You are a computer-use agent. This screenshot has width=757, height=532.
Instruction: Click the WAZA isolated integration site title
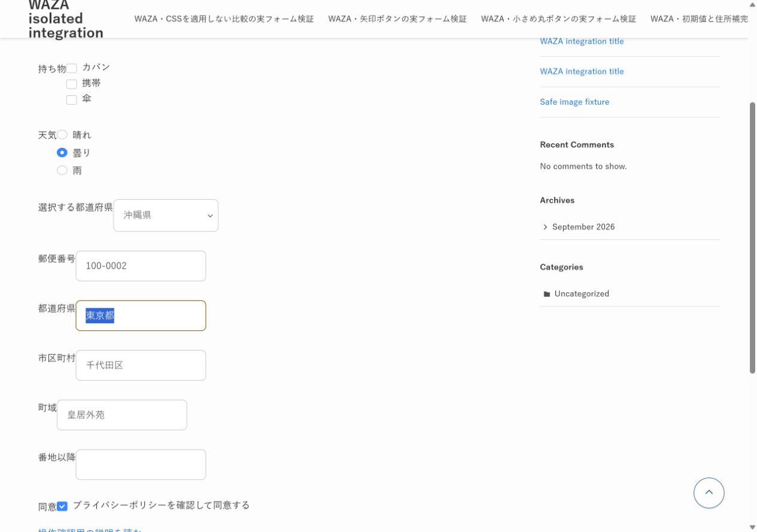click(x=66, y=19)
